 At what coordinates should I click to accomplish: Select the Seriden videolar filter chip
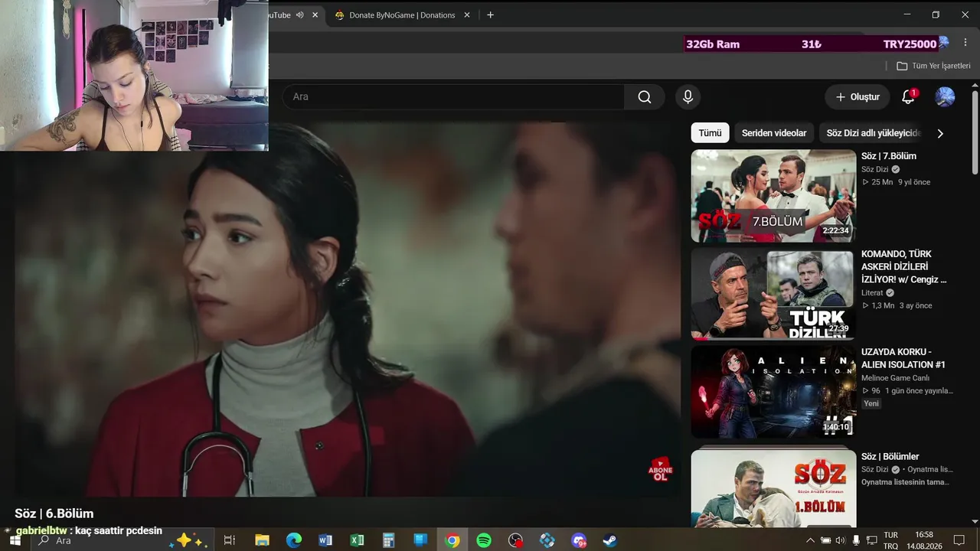(774, 133)
